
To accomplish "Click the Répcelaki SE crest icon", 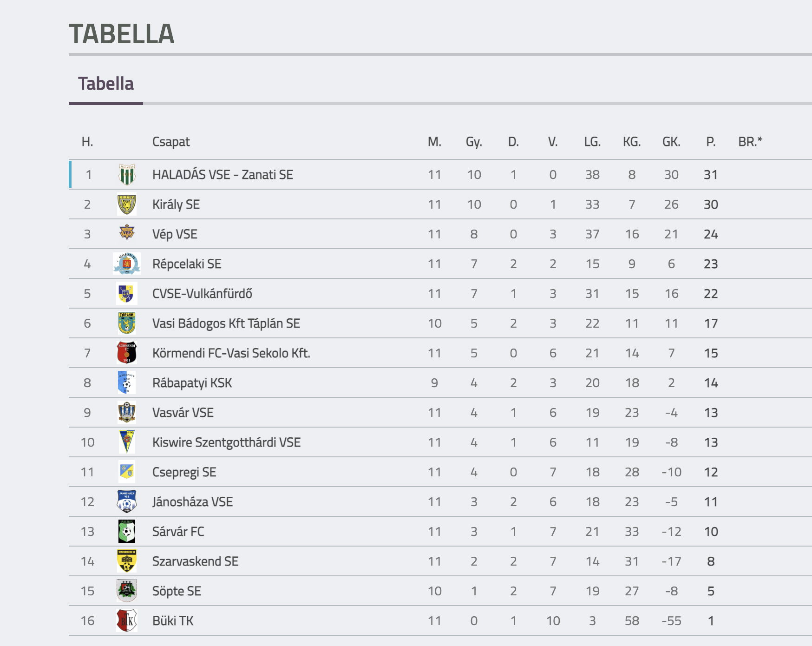I will coord(127,264).
